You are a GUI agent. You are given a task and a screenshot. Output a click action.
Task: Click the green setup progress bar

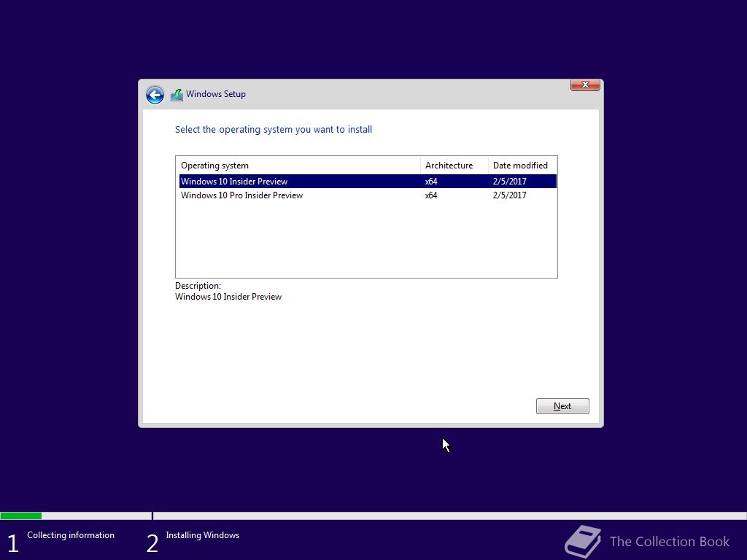(x=21, y=516)
